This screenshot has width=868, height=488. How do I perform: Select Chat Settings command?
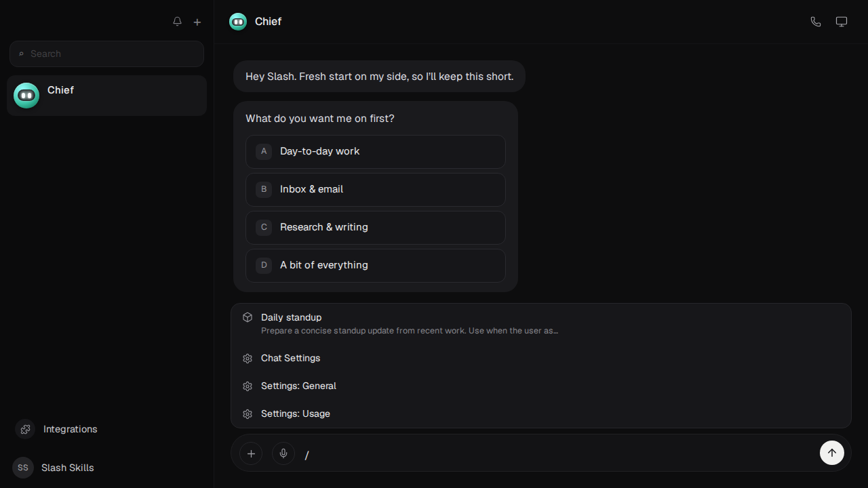541,358
